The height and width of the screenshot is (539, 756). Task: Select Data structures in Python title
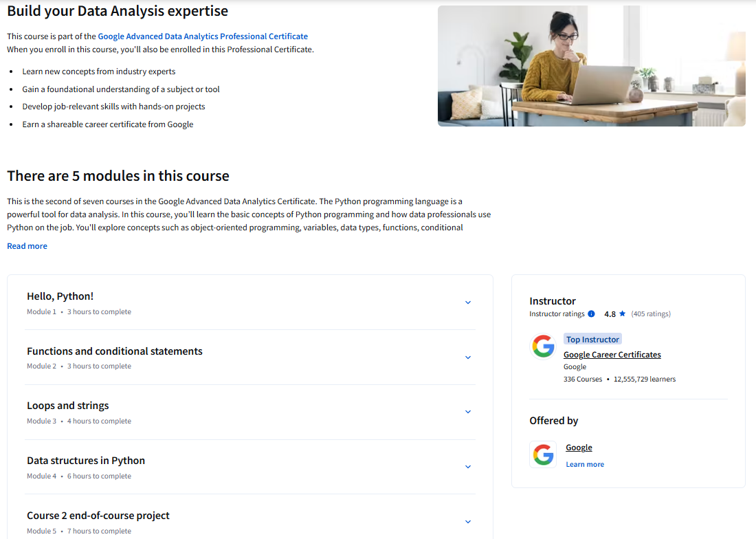[x=86, y=461]
